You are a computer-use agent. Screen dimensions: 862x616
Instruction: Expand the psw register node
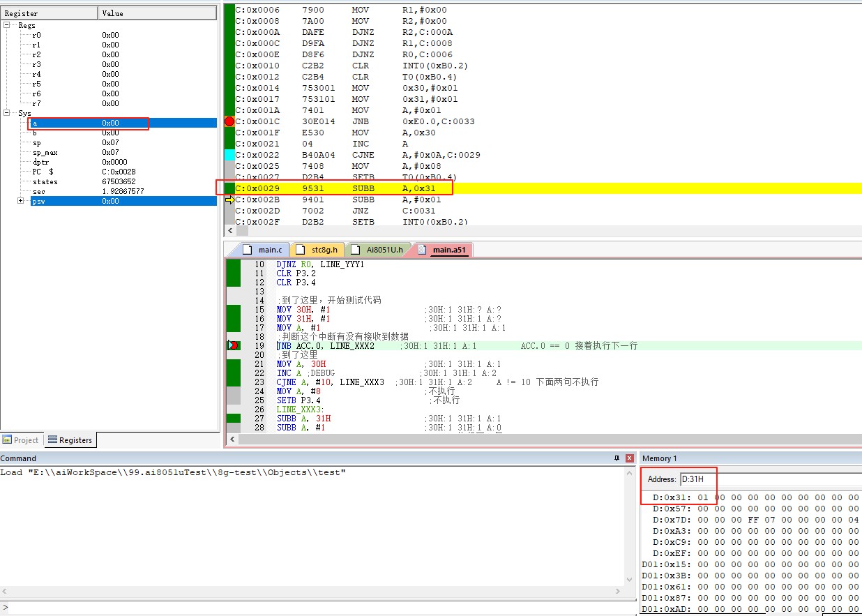21,201
